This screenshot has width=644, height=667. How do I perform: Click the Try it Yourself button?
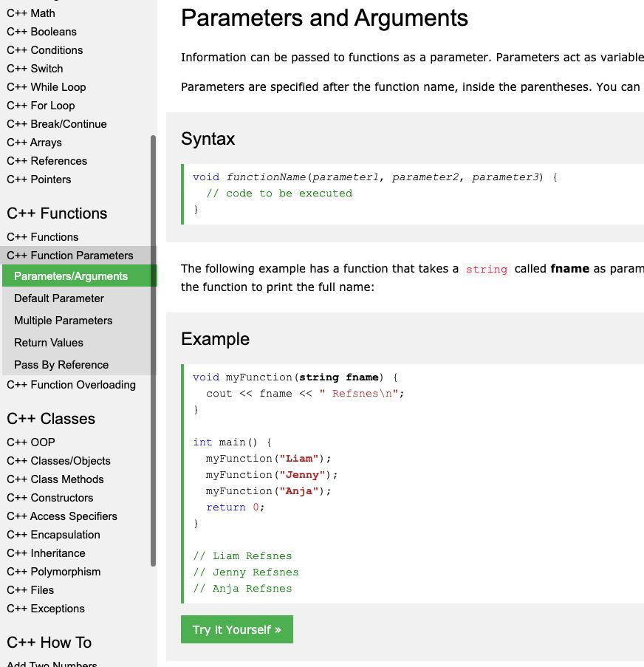tap(236, 629)
